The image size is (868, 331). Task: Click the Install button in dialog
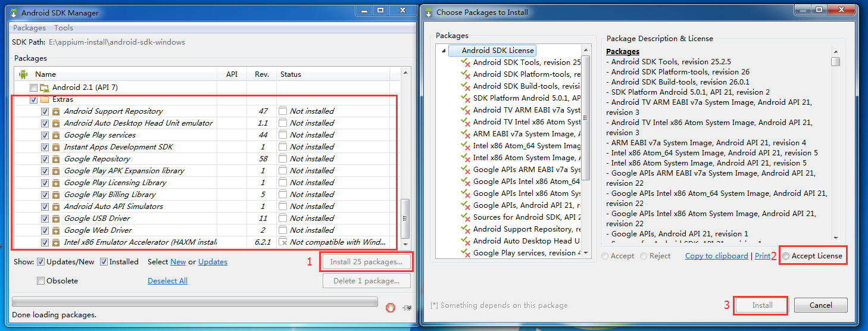point(762,305)
